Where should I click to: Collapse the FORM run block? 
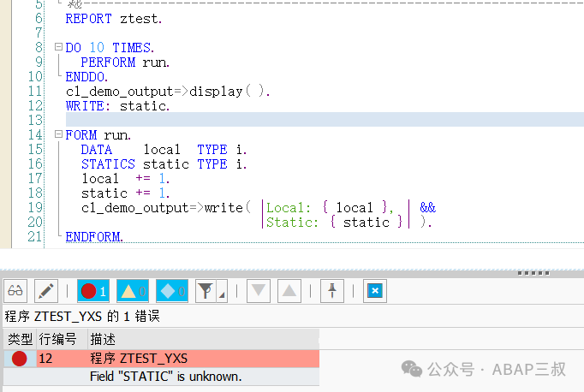(x=58, y=134)
